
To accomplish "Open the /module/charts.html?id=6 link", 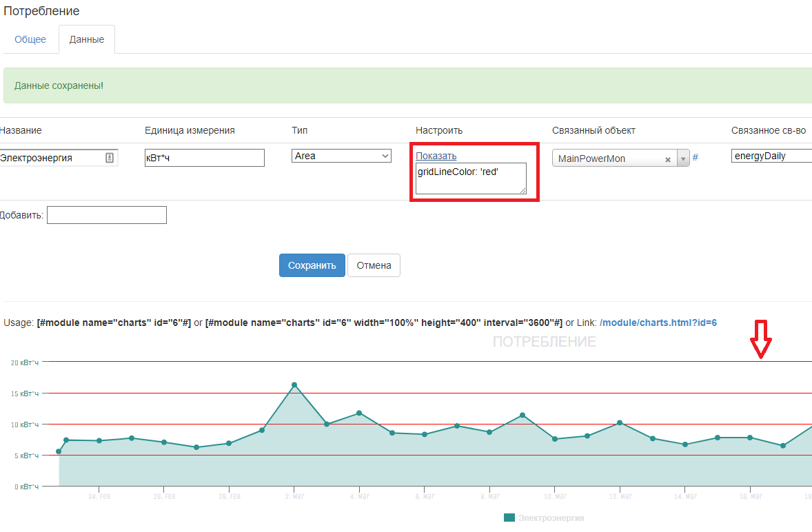I will [x=658, y=323].
